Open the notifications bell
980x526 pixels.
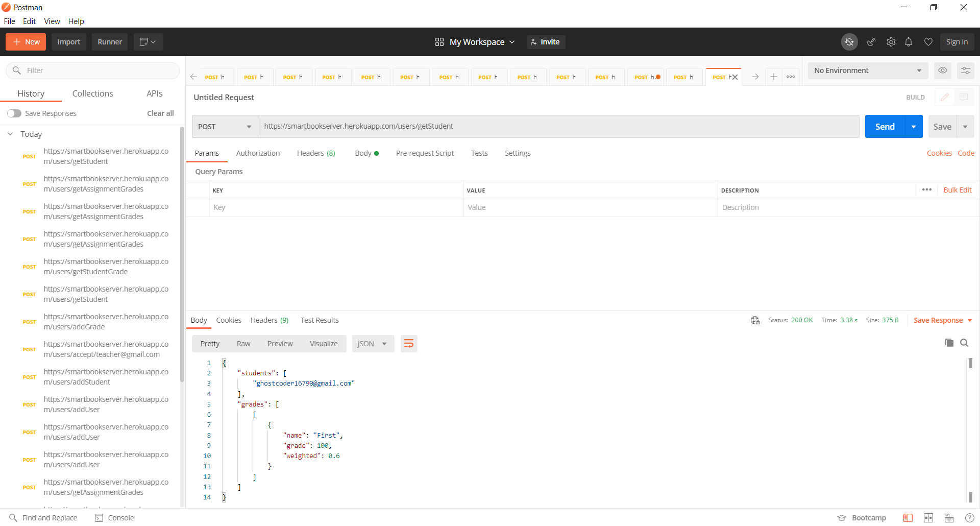click(x=909, y=42)
